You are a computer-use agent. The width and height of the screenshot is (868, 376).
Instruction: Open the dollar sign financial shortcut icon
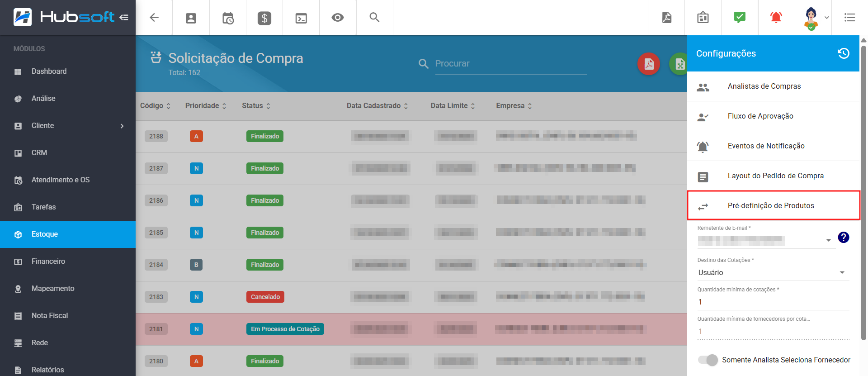click(x=264, y=18)
